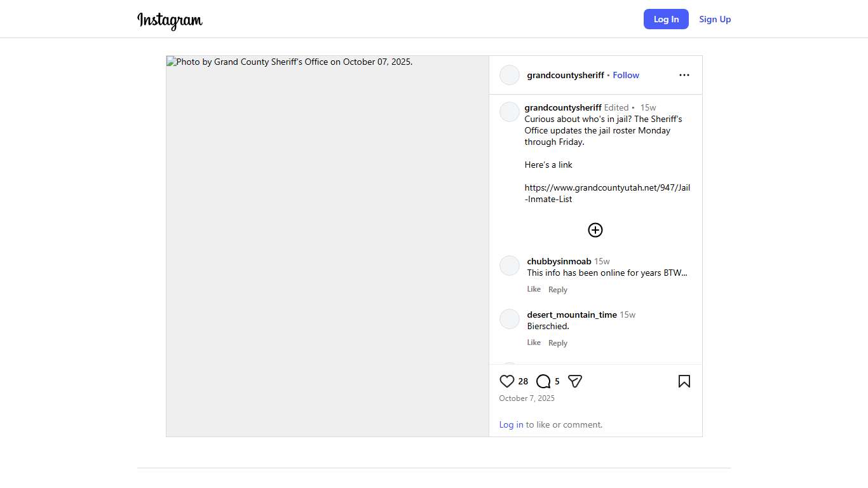Save post with bookmark icon
The width and height of the screenshot is (868, 488).
(x=684, y=381)
